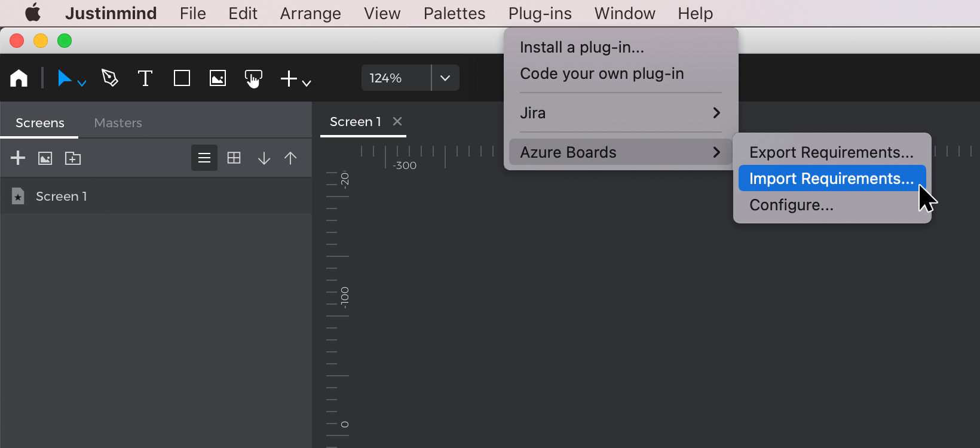The width and height of the screenshot is (980, 448).
Task: Expand the add widget plus dropdown
Action: 296,79
